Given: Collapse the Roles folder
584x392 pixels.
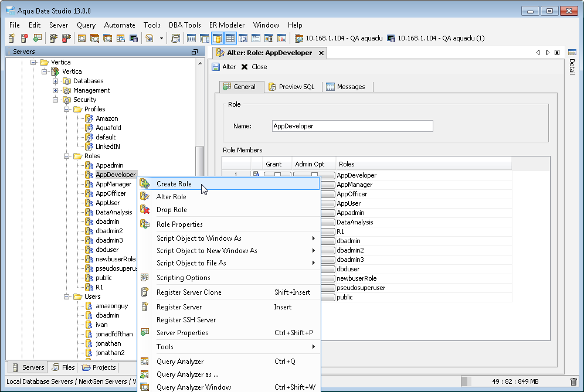Looking at the screenshot, I should point(66,156).
